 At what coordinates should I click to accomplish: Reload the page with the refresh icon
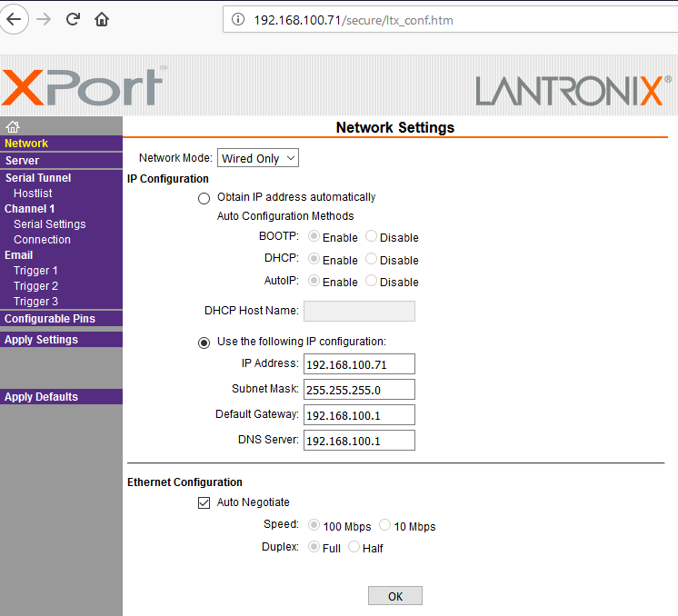pos(73,19)
